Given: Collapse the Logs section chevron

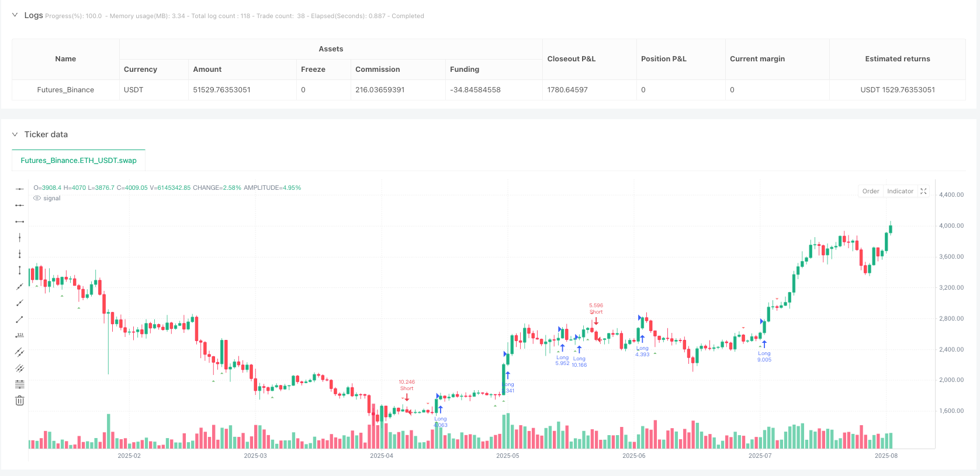Looking at the screenshot, I should (15, 15).
